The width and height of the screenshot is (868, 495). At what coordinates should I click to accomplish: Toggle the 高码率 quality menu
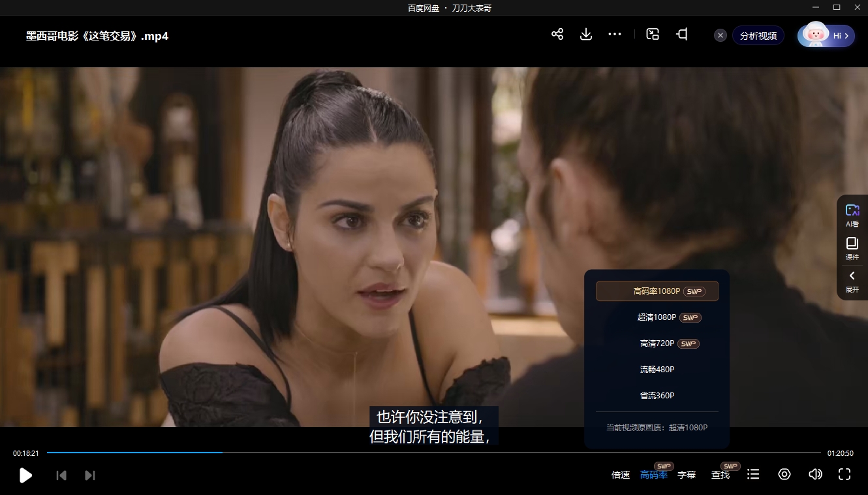click(x=654, y=475)
